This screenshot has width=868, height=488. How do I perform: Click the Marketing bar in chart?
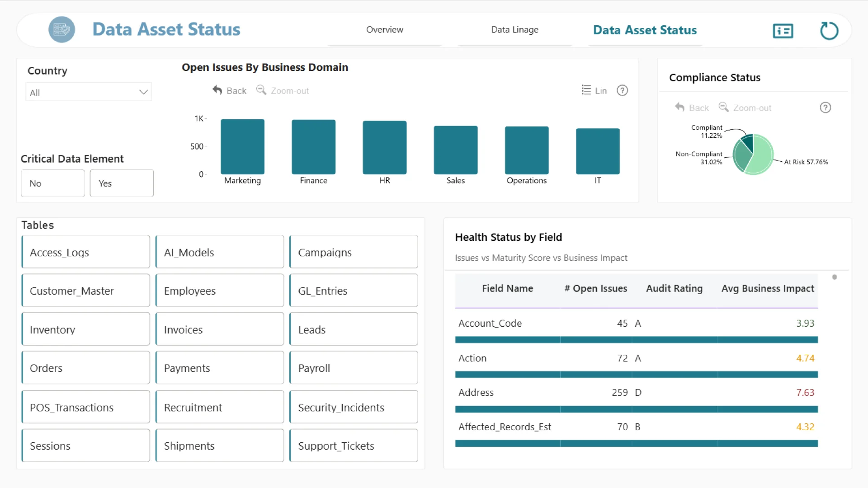click(x=242, y=147)
